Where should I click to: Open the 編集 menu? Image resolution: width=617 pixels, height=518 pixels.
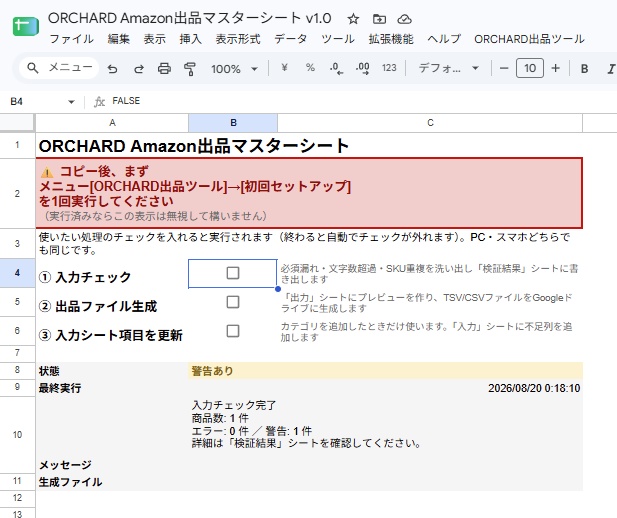coord(118,39)
